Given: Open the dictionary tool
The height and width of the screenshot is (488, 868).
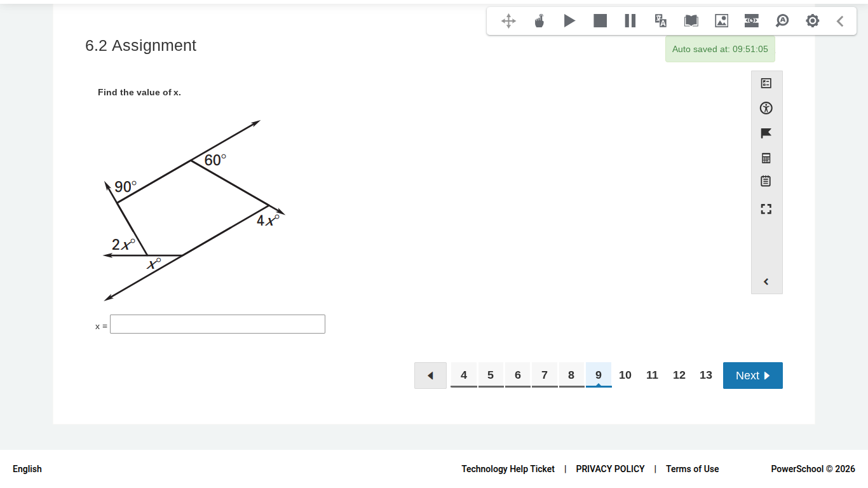Looking at the screenshot, I should pyautogui.click(x=691, y=20).
